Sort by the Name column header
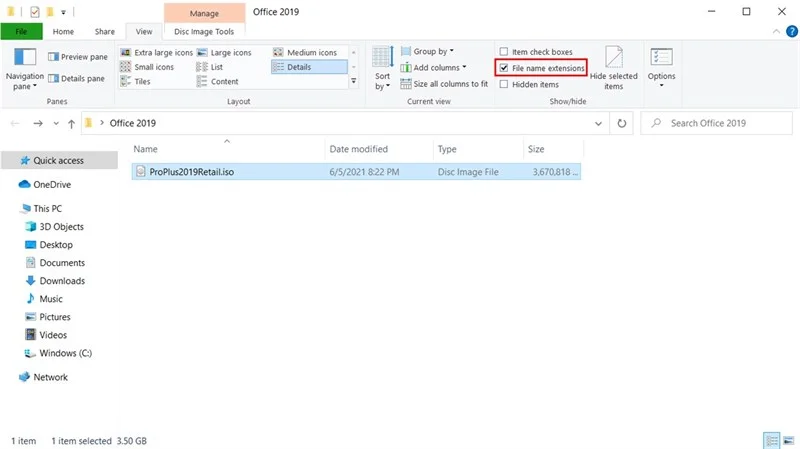This screenshot has height=449, width=800. 228,149
